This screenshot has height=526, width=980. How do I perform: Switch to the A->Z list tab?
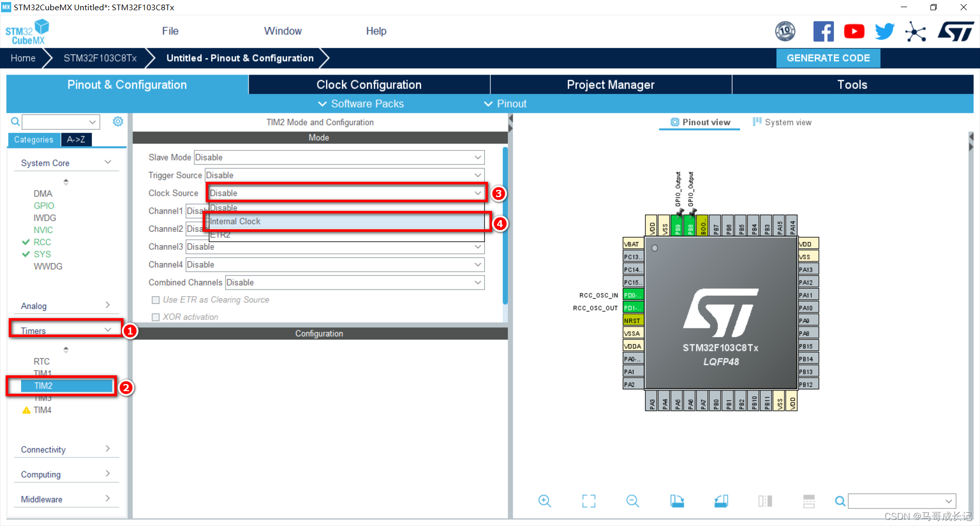point(76,139)
